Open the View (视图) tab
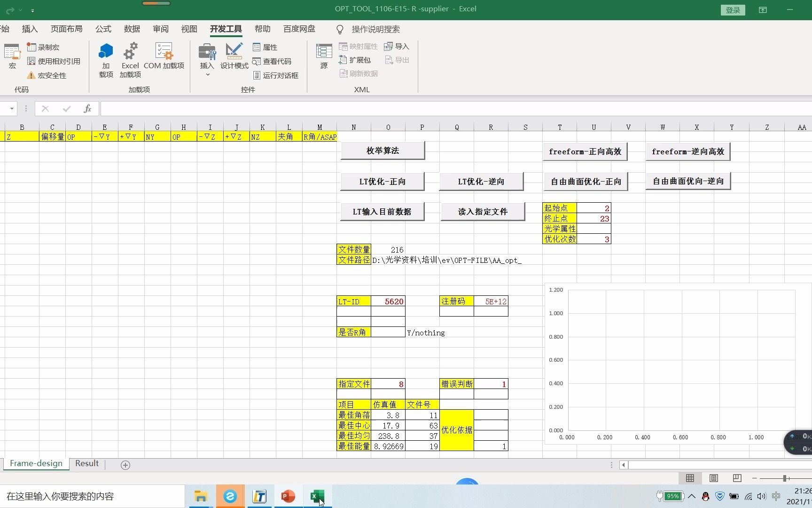812x508 pixels. click(x=189, y=29)
